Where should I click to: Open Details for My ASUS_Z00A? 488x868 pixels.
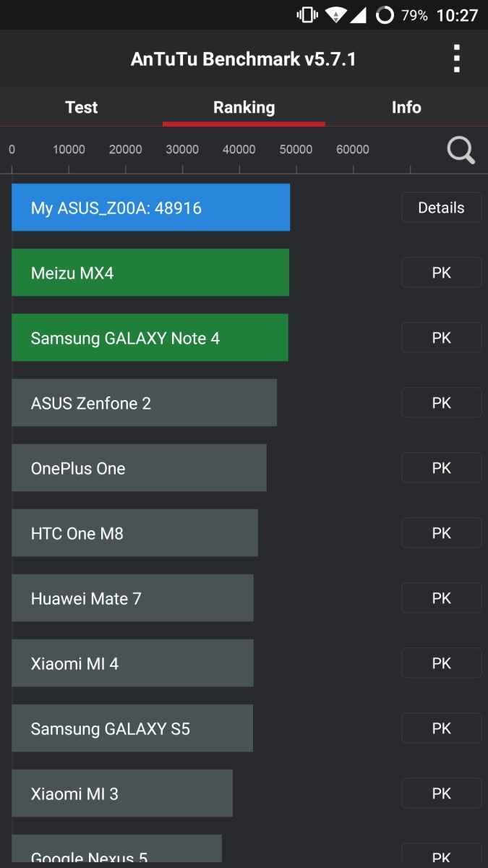441,208
